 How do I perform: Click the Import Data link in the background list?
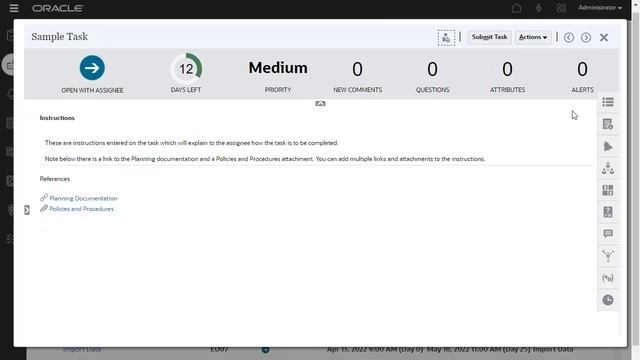82,349
